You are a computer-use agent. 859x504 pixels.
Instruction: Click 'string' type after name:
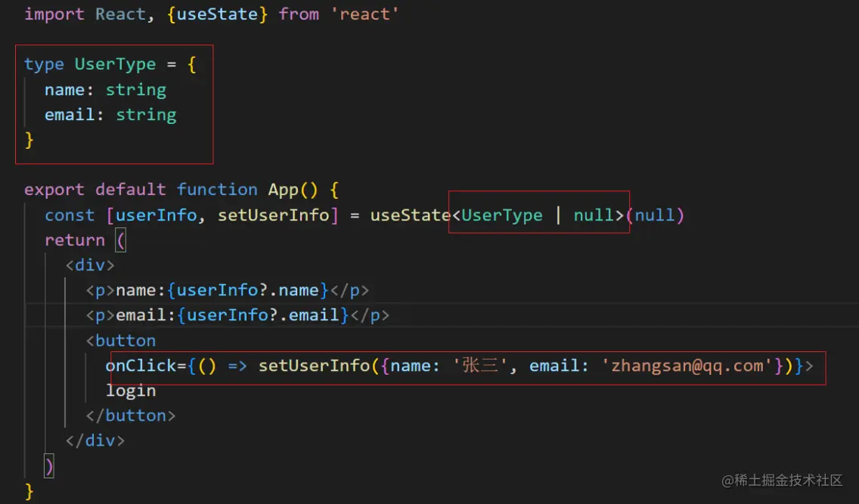pos(136,89)
